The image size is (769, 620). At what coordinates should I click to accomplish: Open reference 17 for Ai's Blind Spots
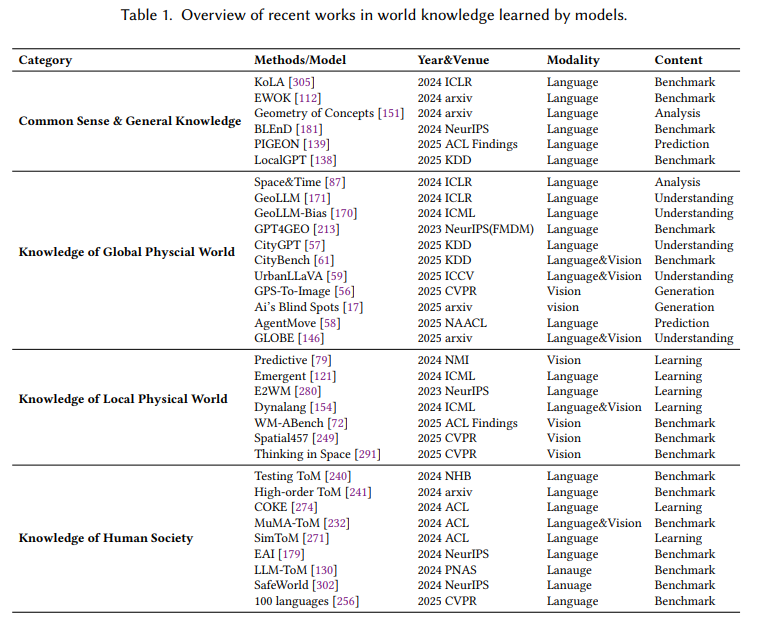click(x=353, y=308)
